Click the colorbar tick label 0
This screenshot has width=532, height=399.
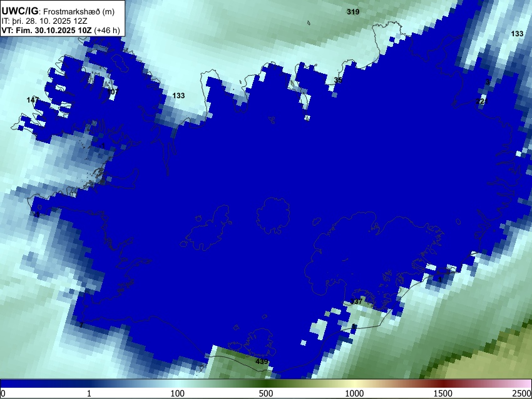point(3,393)
